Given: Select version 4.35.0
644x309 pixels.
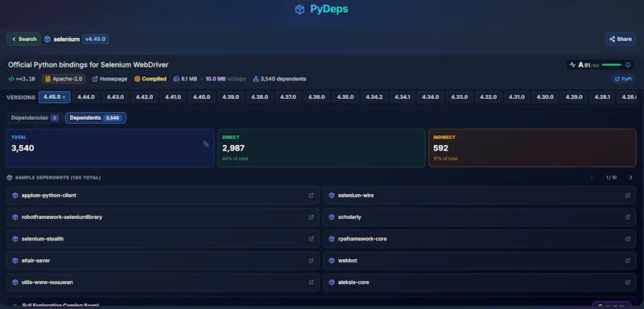Looking at the screenshot, I should tap(345, 97).
